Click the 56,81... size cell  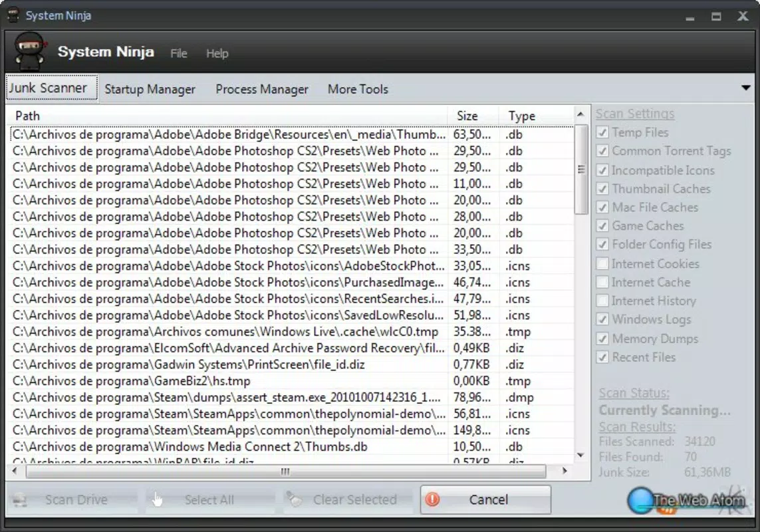point(471,414)
